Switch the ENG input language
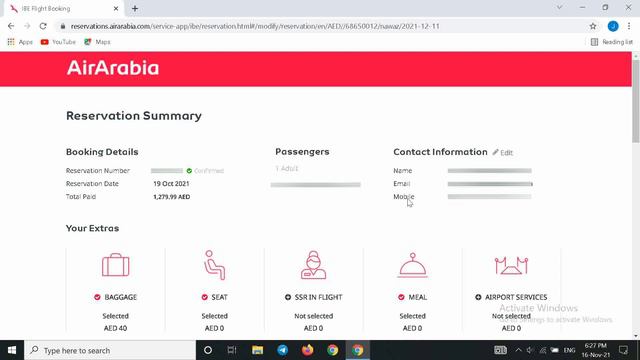The width and height of the screenshot is (640, 360). click(569, 350)
